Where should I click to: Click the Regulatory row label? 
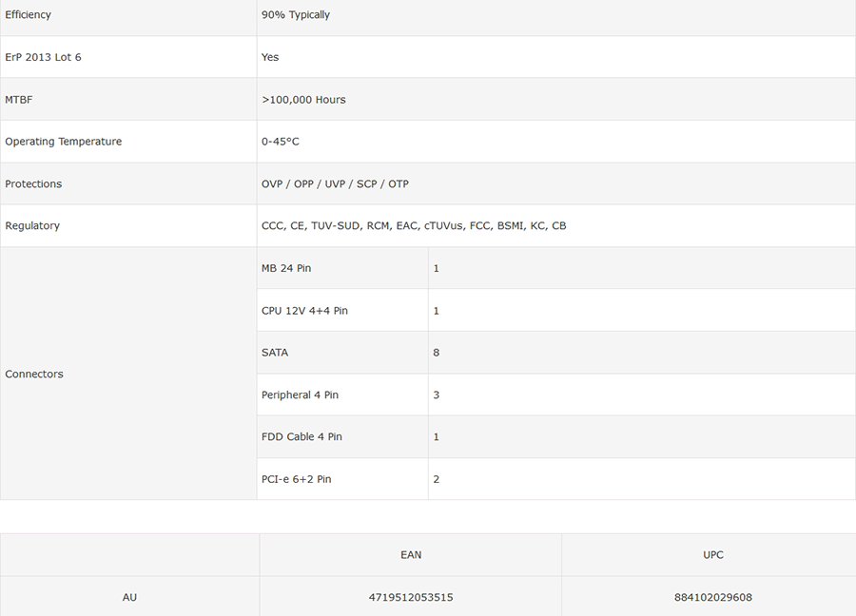click(32, 226)
